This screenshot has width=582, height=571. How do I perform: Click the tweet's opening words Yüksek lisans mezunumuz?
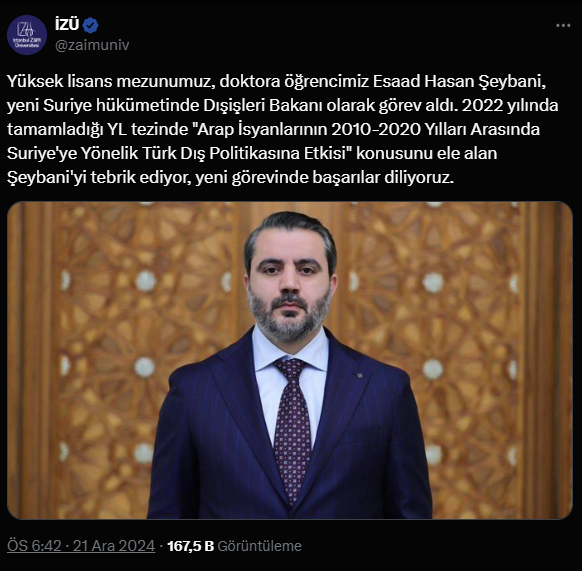tap(111, 81)
